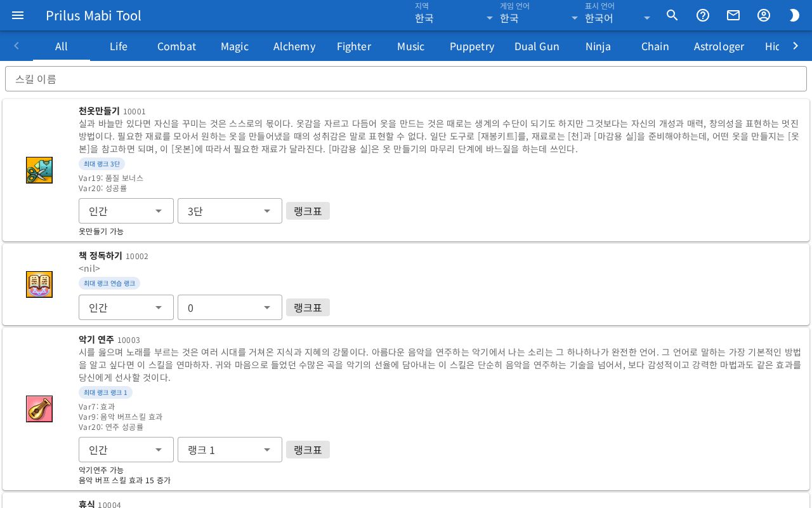Open the help question mark icon

pos(703,15)
